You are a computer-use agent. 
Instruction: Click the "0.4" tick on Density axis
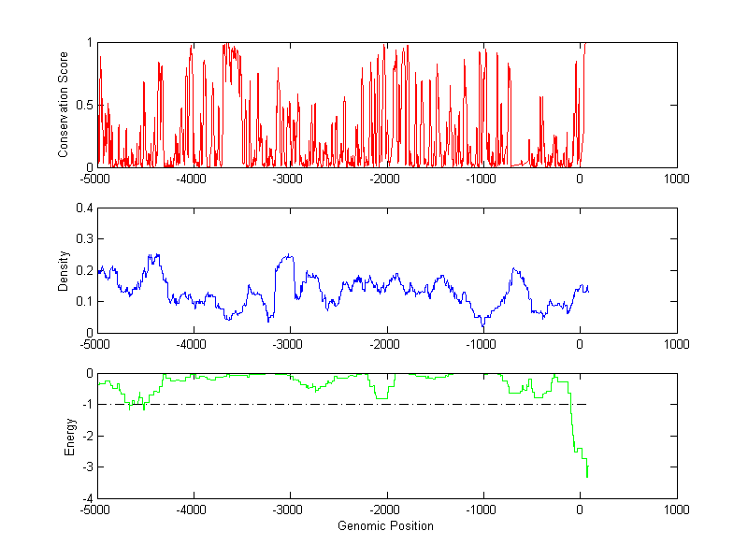(82, 208)
